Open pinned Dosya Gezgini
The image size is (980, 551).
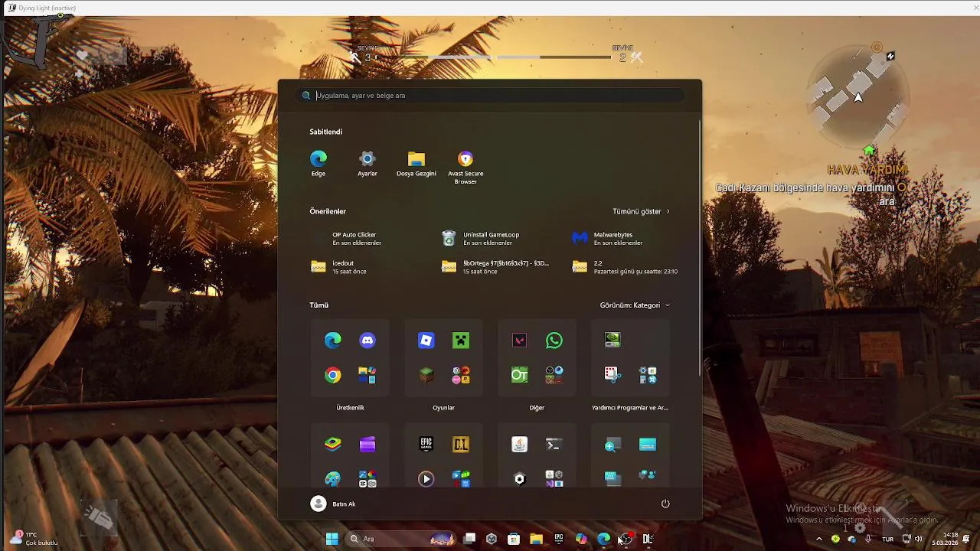[416, 163]
